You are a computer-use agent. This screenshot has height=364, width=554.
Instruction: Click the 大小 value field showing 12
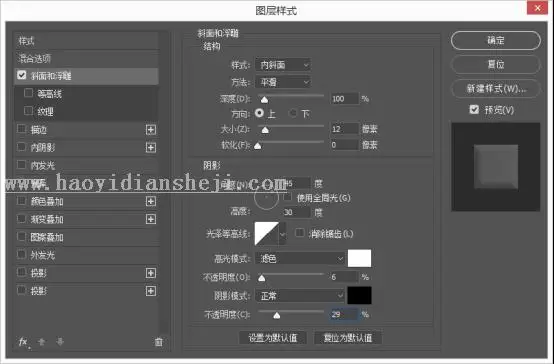coord(345,129)
